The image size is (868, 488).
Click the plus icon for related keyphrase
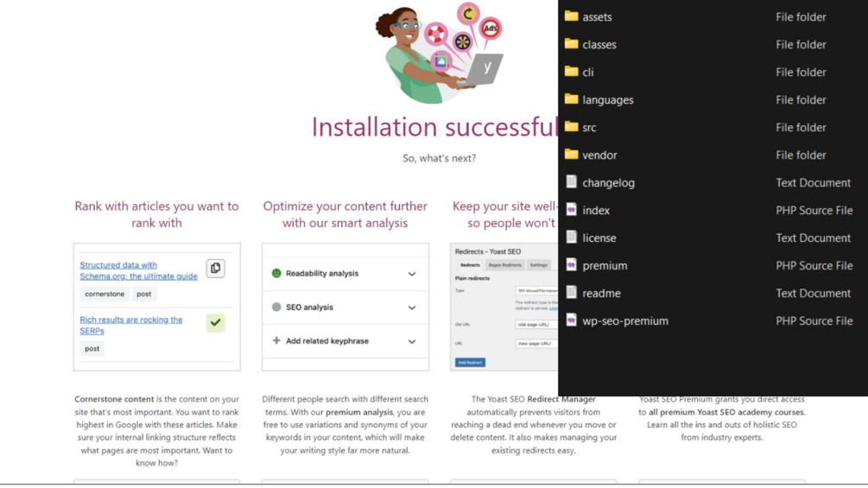[x=276, y=341]
